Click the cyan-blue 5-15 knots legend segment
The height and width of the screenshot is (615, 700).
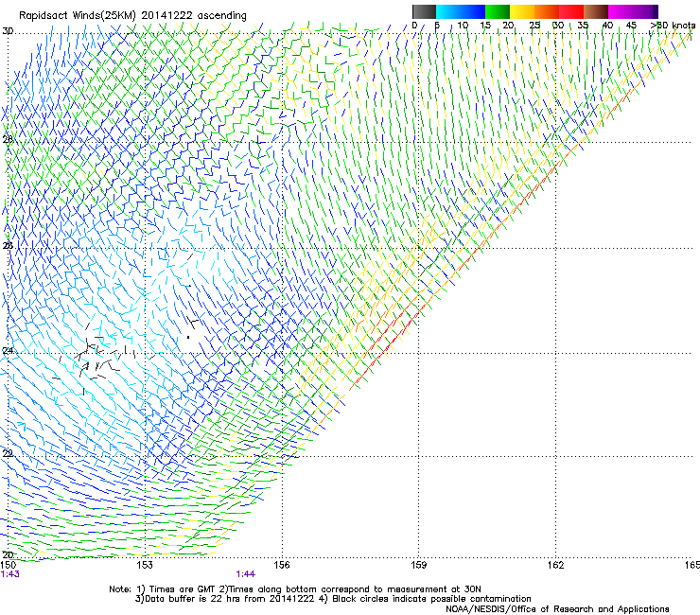click(461, 11)
